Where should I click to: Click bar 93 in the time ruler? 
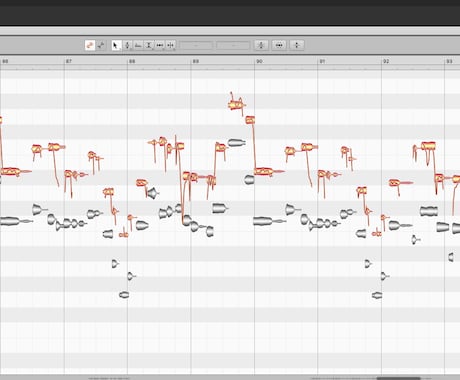[449, 61]
